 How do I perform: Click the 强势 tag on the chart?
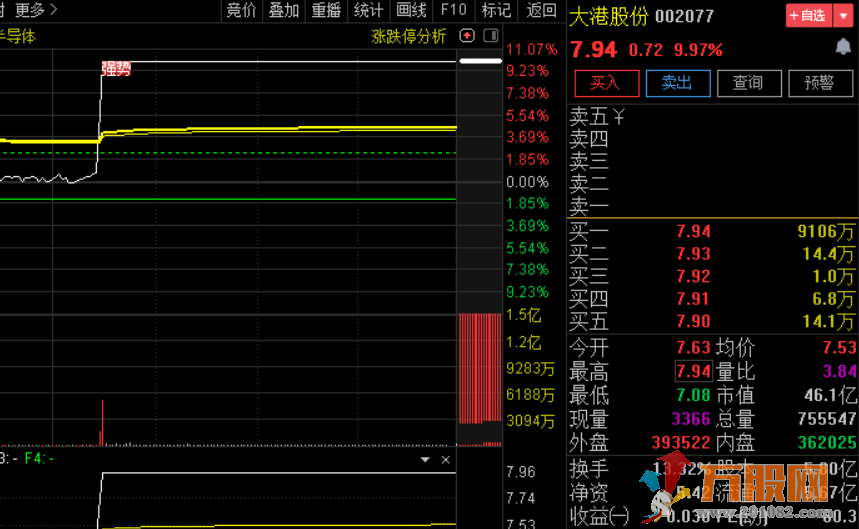point(116,69)
